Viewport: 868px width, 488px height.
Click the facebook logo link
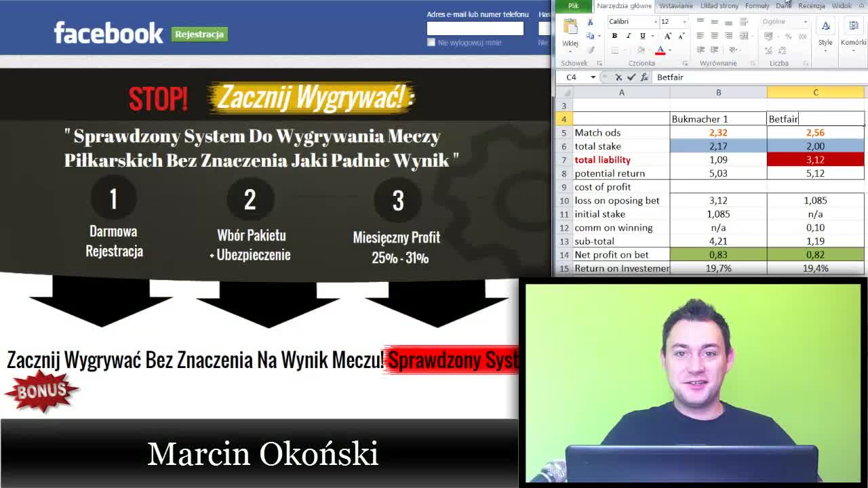coord(108,33)
